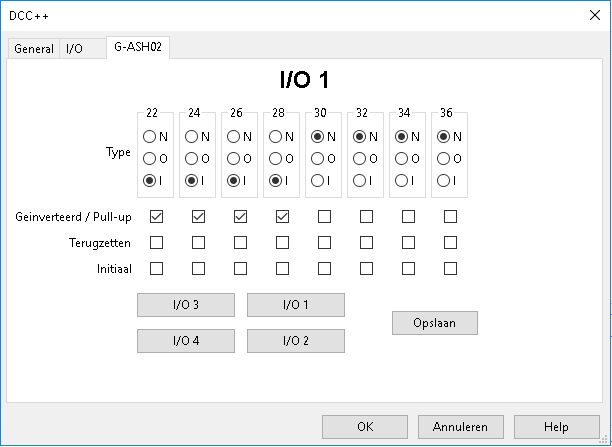Select type I for port 30
612x447 pixels.
point(318,180)
